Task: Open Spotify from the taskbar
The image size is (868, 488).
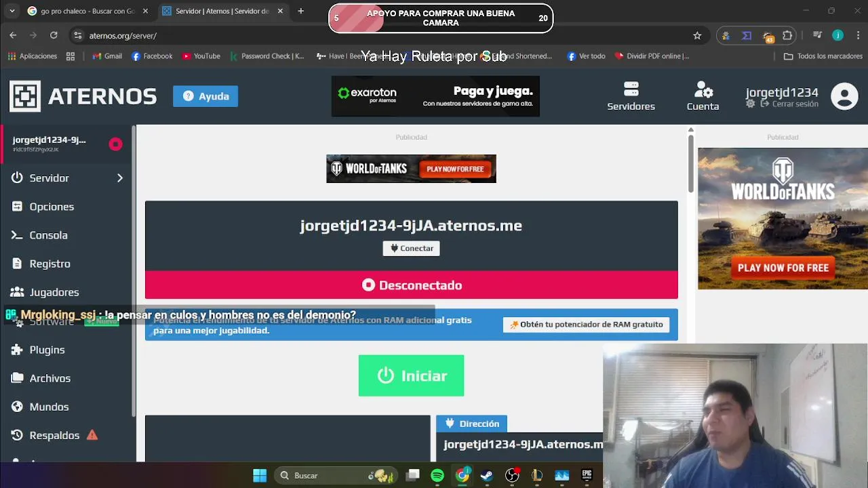Action: [437, 476]
